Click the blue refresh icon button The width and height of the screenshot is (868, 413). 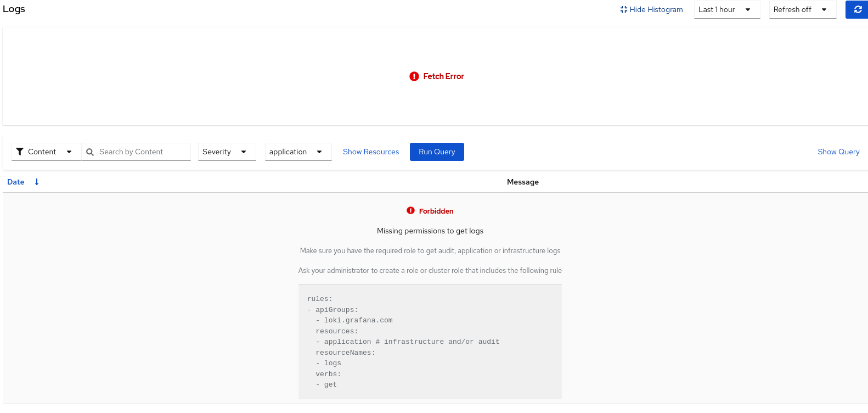pos(858,9)
